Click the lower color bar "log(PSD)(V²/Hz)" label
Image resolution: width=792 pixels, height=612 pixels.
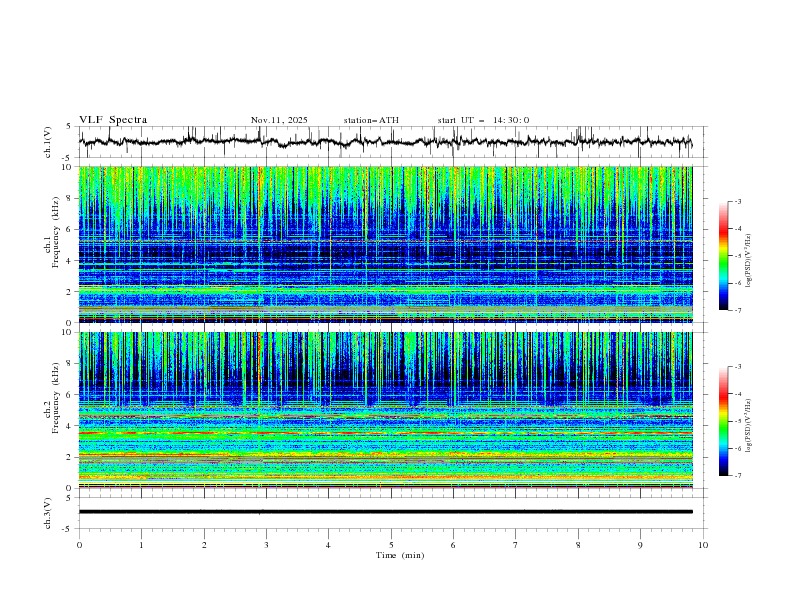749,426
